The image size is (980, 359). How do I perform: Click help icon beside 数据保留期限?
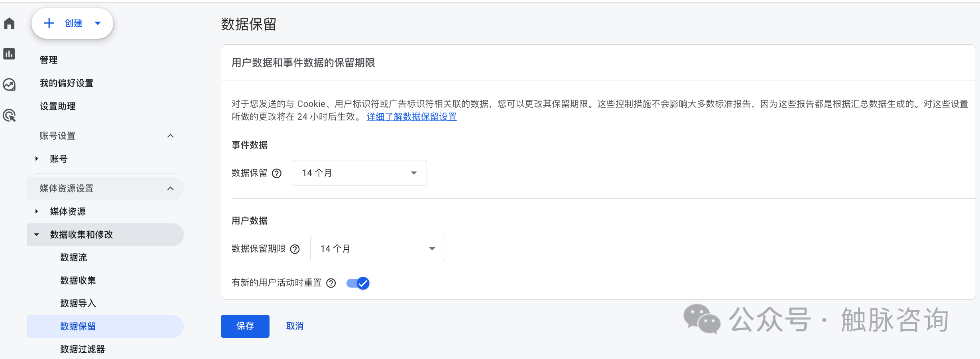click(295, 249)
